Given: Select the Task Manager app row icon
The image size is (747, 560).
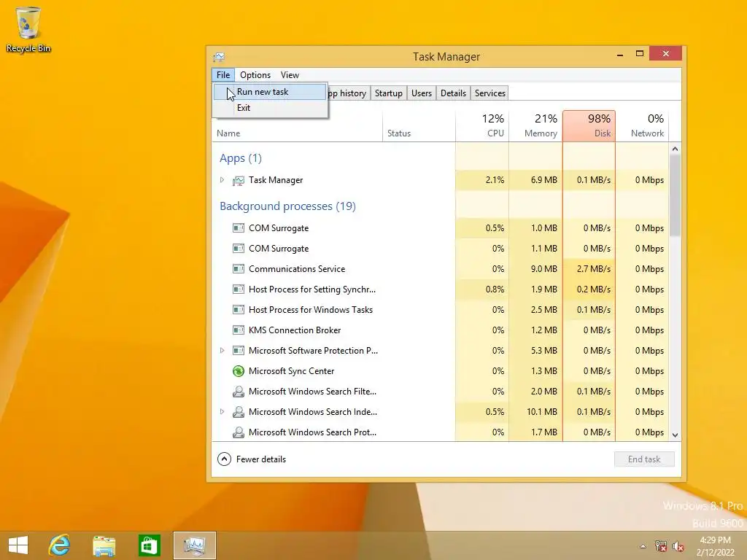Looking at the screenshot, I should tap(239, 181).
